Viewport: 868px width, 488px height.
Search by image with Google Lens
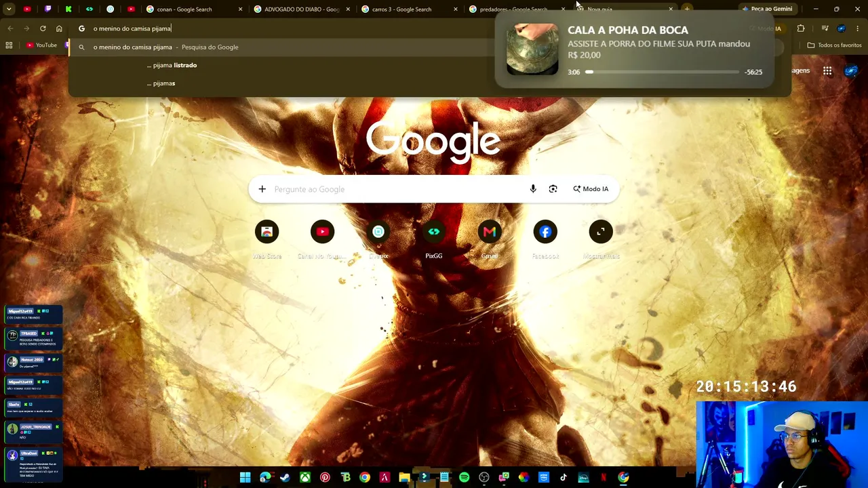click(x=553, y=189)
